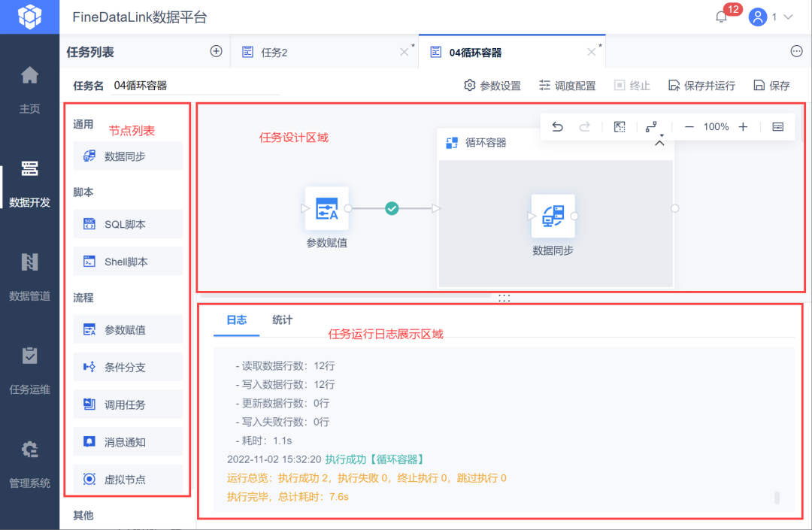
Task: Click log line 写入失败行数:0行
Action: click(x=282, y=422)
